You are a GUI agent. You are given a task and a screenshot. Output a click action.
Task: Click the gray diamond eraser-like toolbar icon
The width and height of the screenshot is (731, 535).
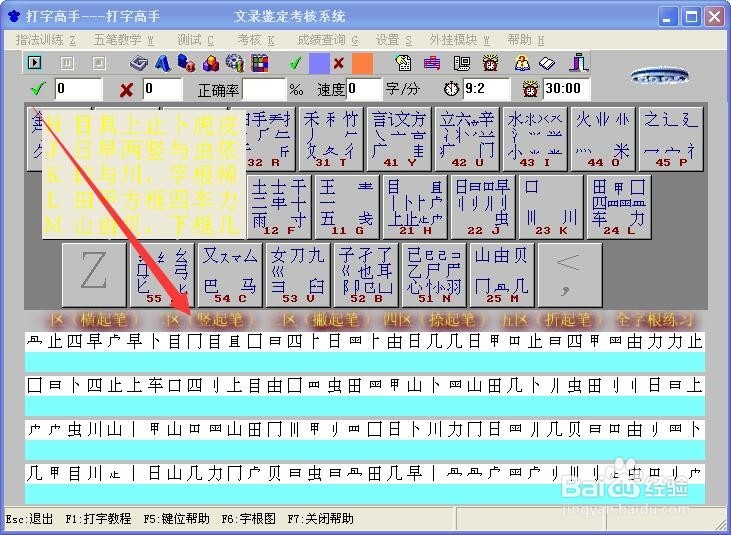138,63
